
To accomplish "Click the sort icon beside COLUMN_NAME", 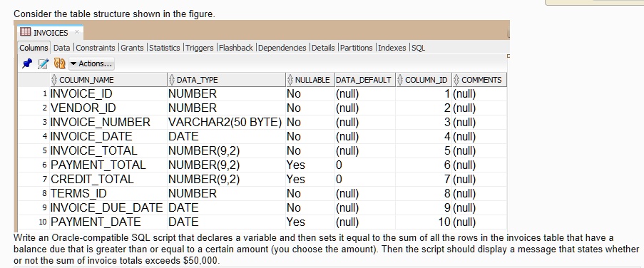I will tap(54, 80).
